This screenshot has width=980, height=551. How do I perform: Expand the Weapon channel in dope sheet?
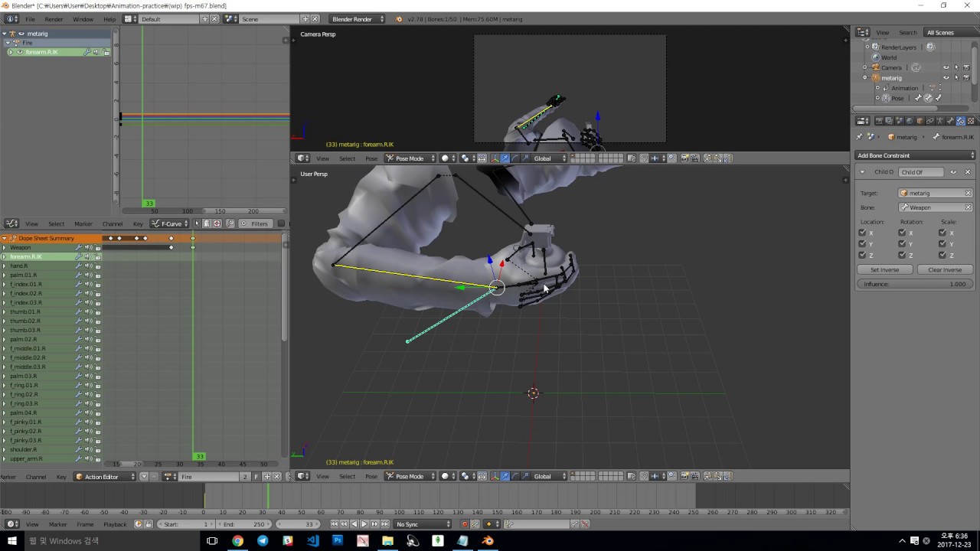tap(4, 247)
